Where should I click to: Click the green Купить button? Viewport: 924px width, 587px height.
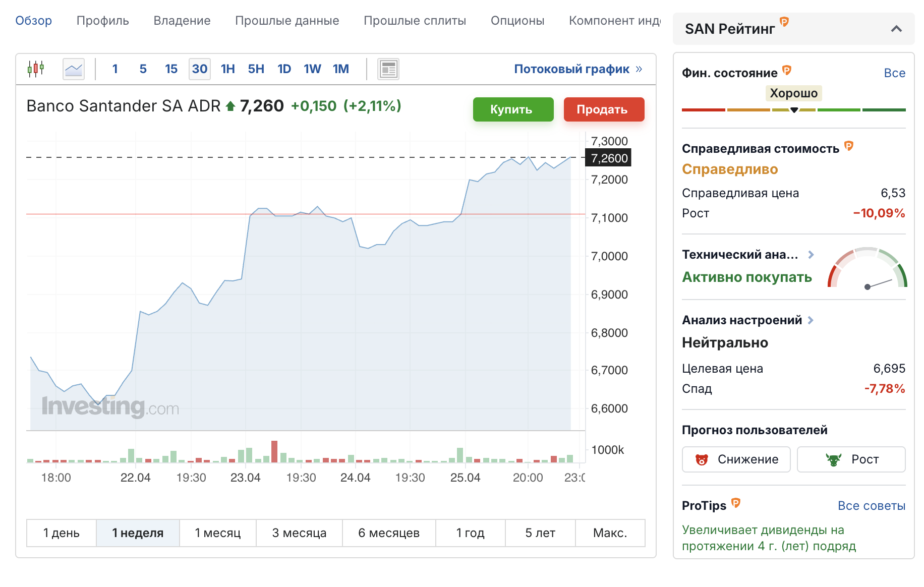click(513, 109)
